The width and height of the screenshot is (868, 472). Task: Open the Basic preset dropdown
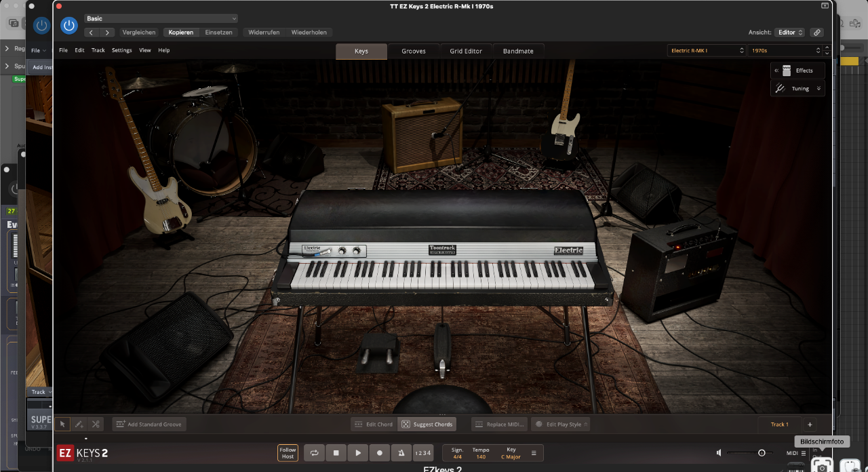pos(161,18)
